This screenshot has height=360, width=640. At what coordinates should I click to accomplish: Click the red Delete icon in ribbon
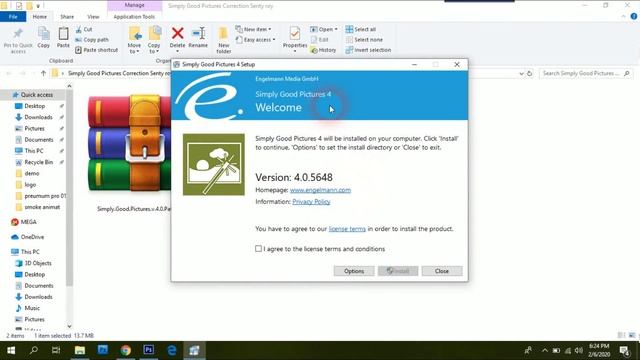click(x=178, y=33)
